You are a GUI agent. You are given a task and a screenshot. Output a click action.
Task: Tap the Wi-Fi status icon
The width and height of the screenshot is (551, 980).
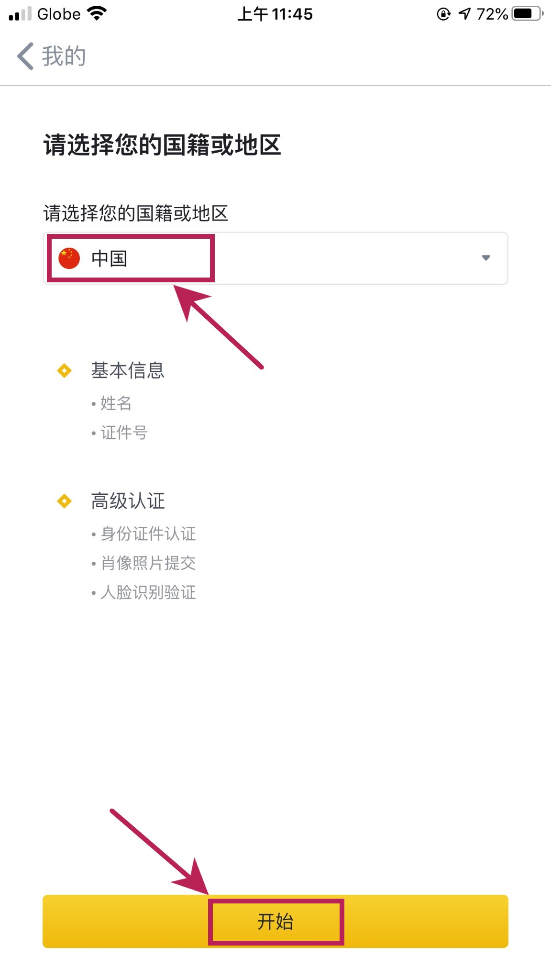click(97, 14)
